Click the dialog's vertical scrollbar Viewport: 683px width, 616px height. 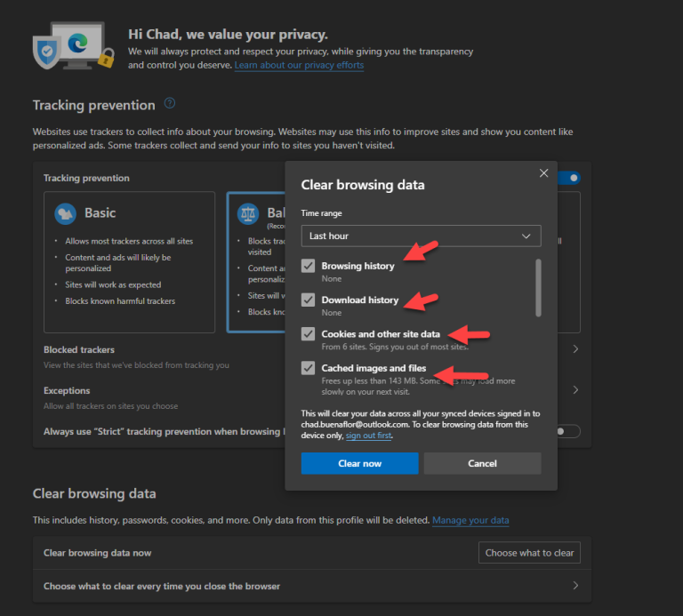pos(538,288)
